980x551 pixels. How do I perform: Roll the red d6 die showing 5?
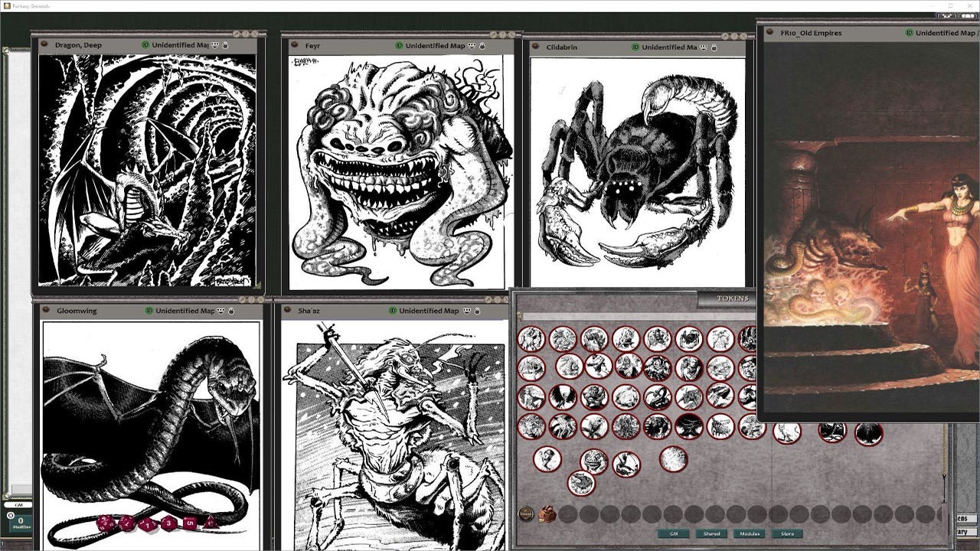click(189, 523)
